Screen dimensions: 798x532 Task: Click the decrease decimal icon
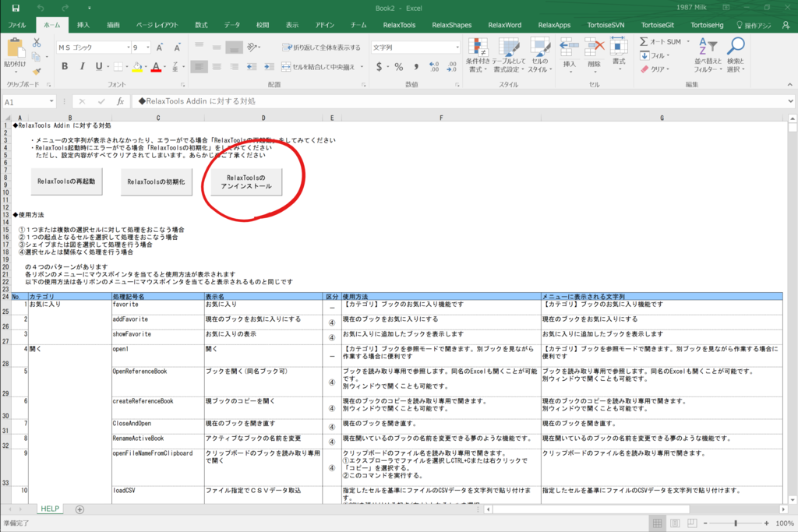[x=452, y=67]
